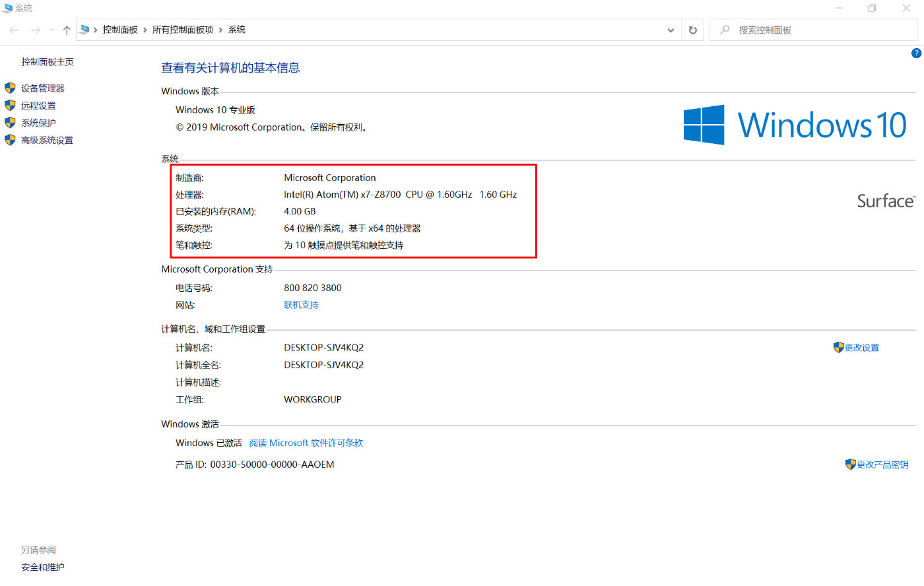Restore down the 系统 window
Screen dimensions: 924x586
point(873,8)
